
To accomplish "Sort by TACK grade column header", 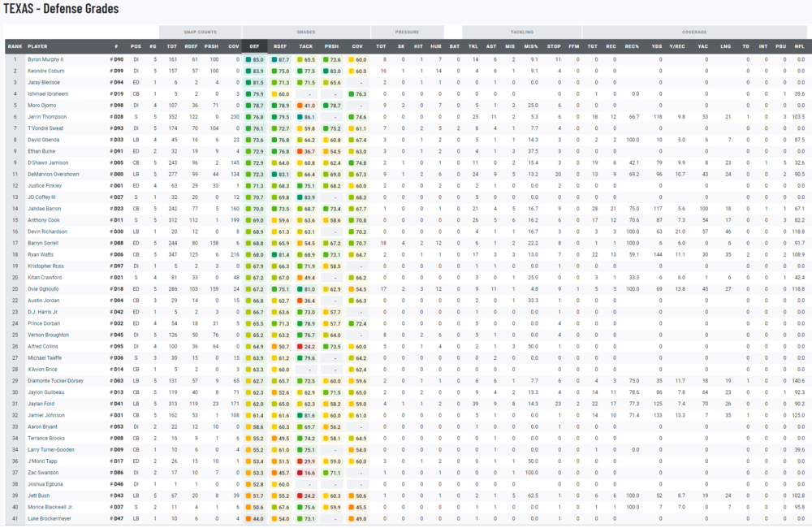I will pos(307,47).
